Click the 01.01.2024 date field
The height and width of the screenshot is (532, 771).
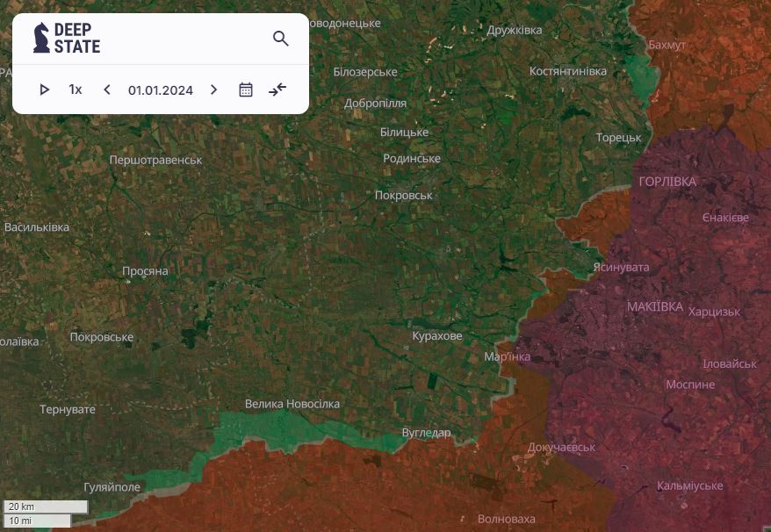[x=160, y=90]
